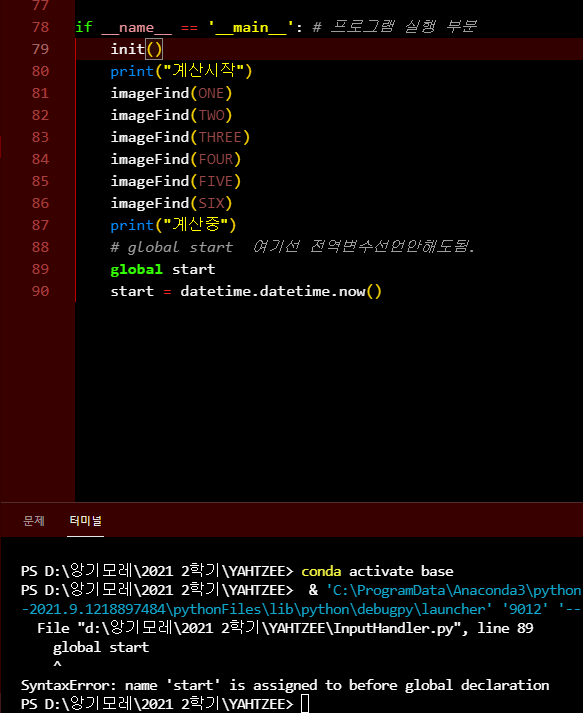Click the debugpy launcher path text in terminal
Image resolution: width=583 pixels, height=713 pixels.
(257, 609)
